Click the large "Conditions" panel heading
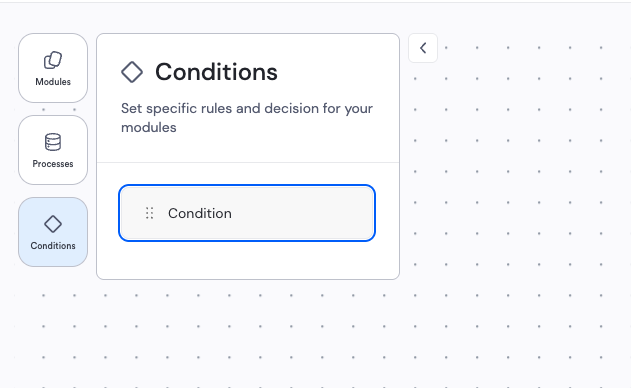631x388 pixels. click(x=217, y=72)
